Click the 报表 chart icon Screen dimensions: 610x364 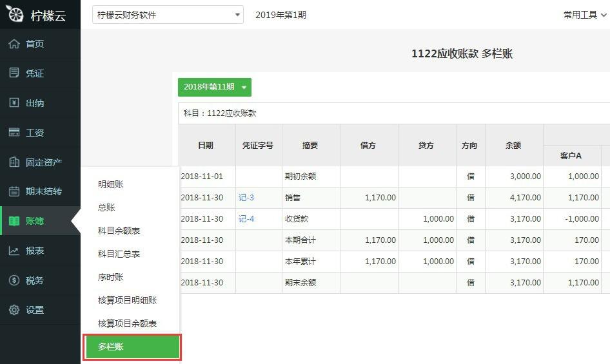click(x=14, y=251)
